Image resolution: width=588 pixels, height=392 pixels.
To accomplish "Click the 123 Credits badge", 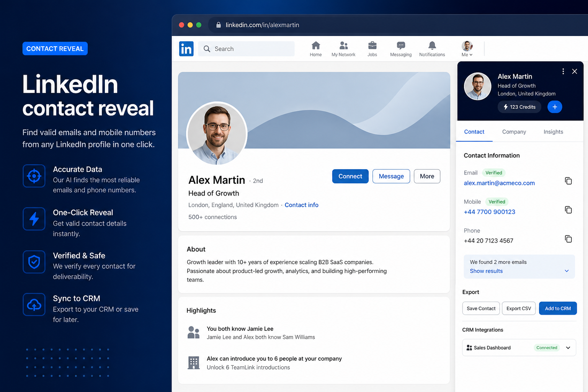I will [x=519, y=107].
